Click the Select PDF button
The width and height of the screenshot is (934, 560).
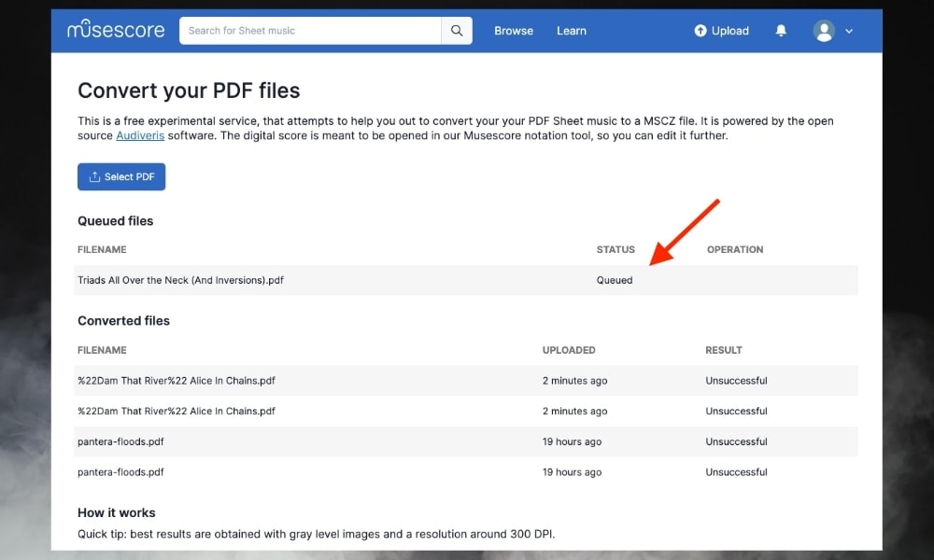[121, 176]
